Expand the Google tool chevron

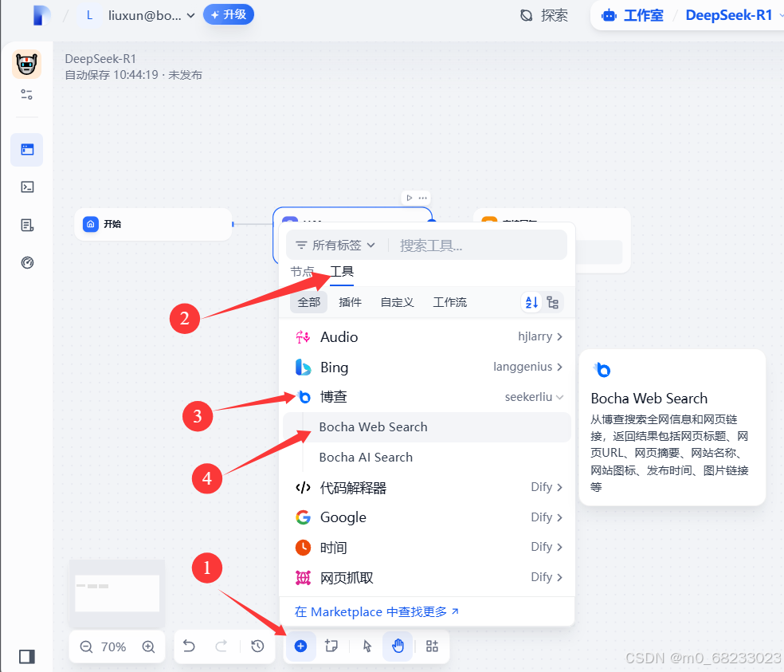tap(559, 517)
